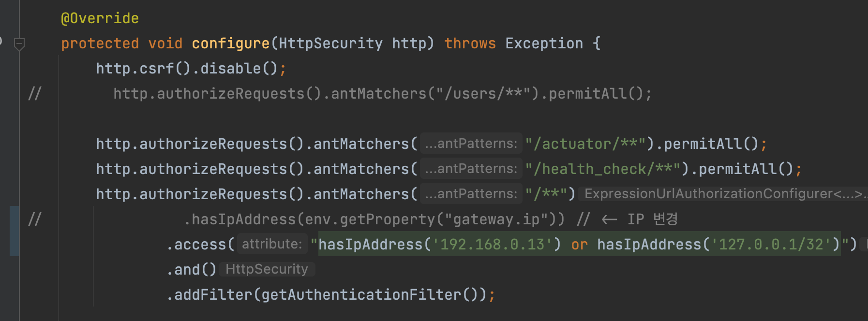Collapse the configure method fold marker
The image size is (868, 321).
coord(19,44)
